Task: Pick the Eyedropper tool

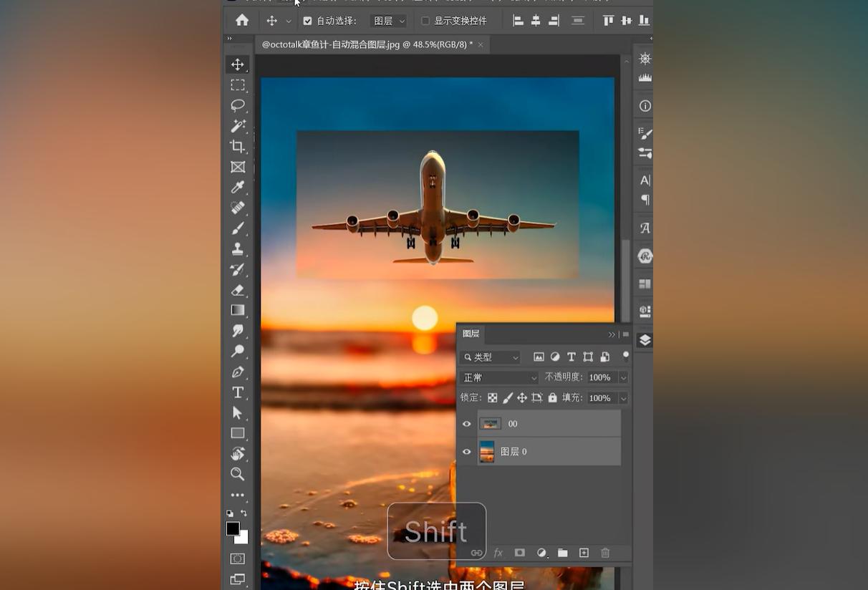Action: pyautogui.click(x=238, y=188)
